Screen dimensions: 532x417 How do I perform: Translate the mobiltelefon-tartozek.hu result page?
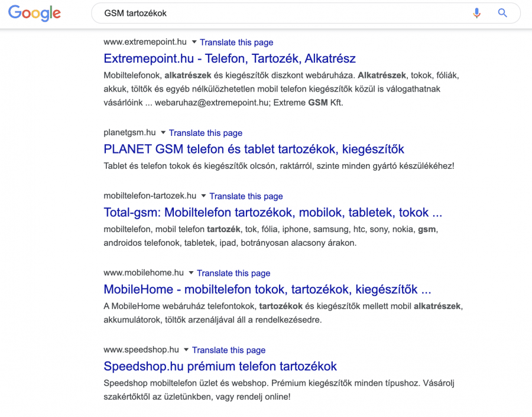pos(246,196)
